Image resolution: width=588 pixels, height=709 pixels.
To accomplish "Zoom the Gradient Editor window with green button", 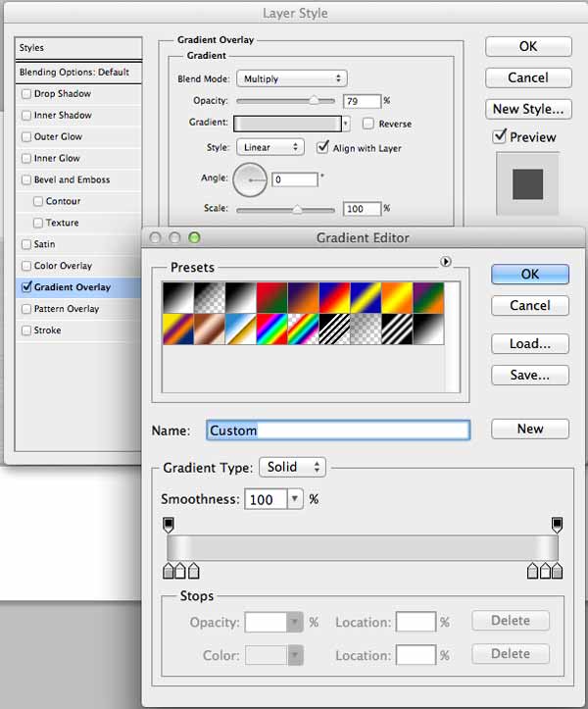I will [x=194, y=237].
